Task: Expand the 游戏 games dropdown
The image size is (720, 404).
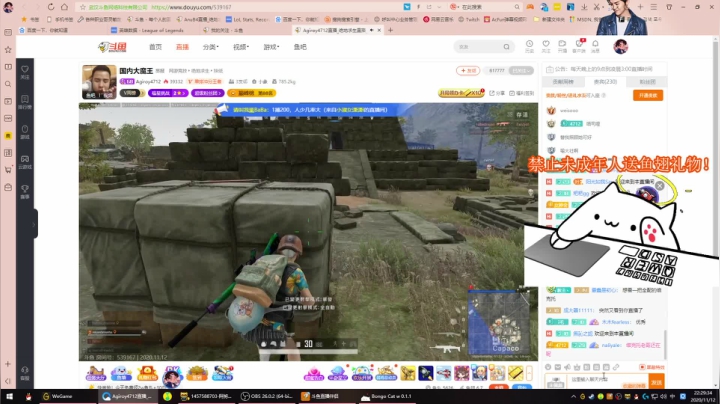Action: [x=271, y=47]
